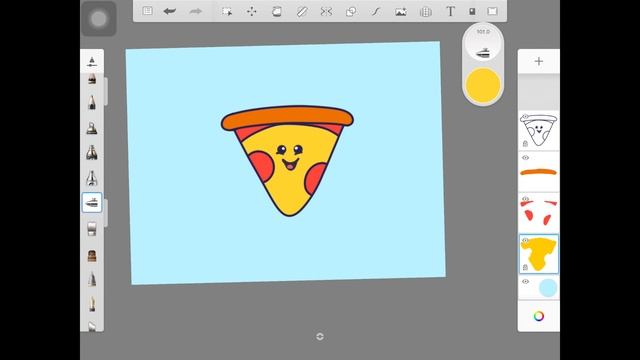Open the Draw Styles shapes tool
This screenshot has height=360, width=640.
(351, 11)
